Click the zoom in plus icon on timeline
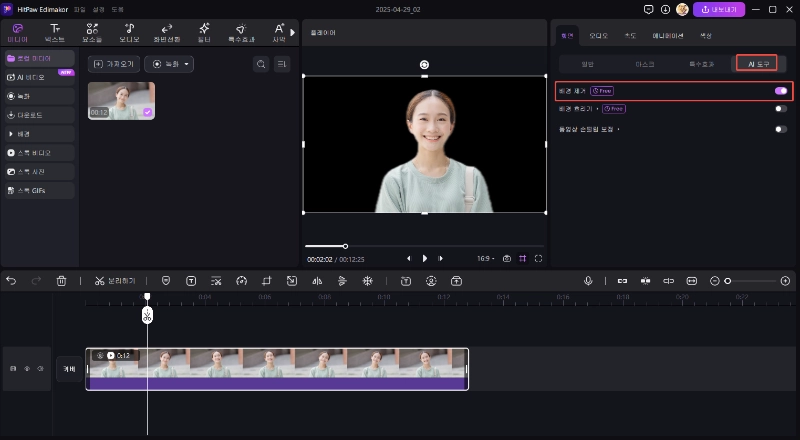800x440 pixels. click(785, 281)
